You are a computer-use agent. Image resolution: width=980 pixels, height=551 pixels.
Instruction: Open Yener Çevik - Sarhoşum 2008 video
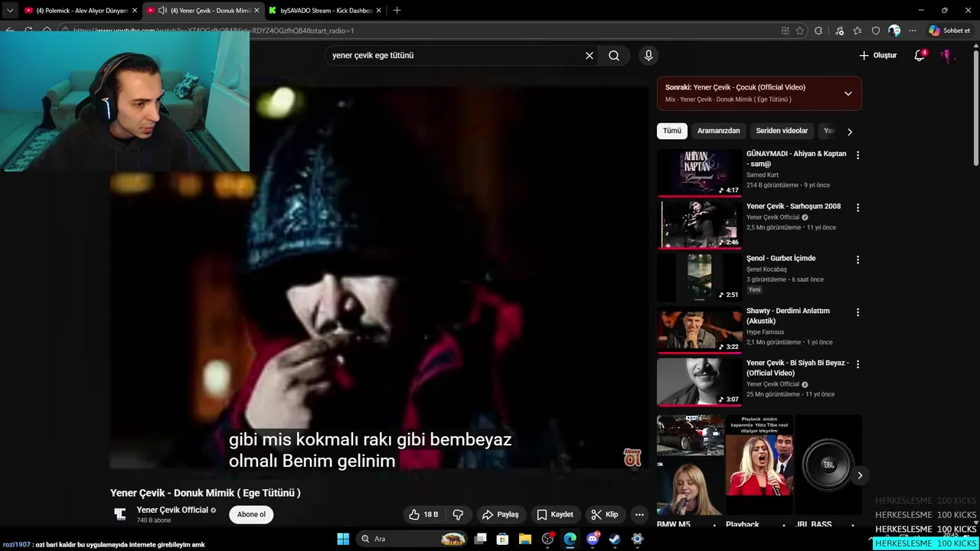pos(701,224)
